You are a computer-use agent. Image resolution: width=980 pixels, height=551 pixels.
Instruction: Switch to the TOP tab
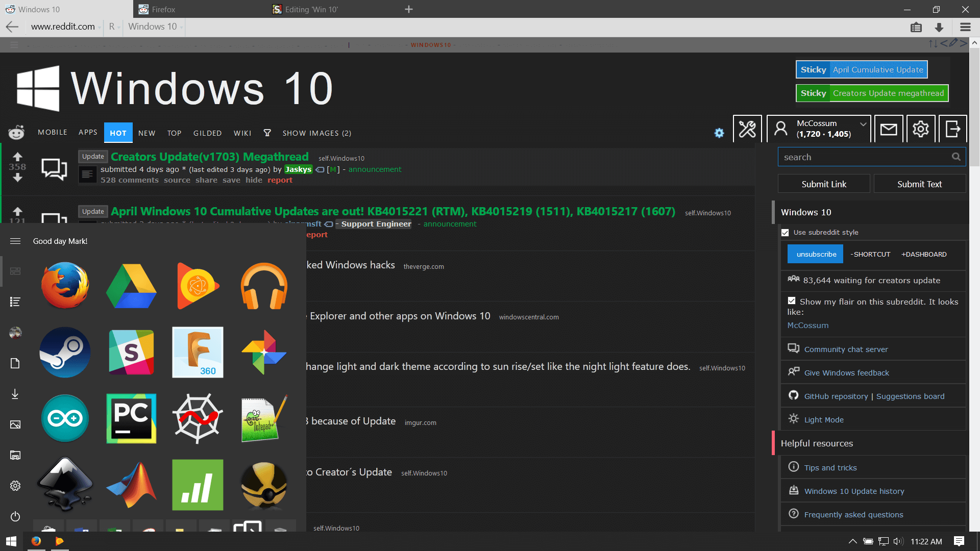[174, 133]
